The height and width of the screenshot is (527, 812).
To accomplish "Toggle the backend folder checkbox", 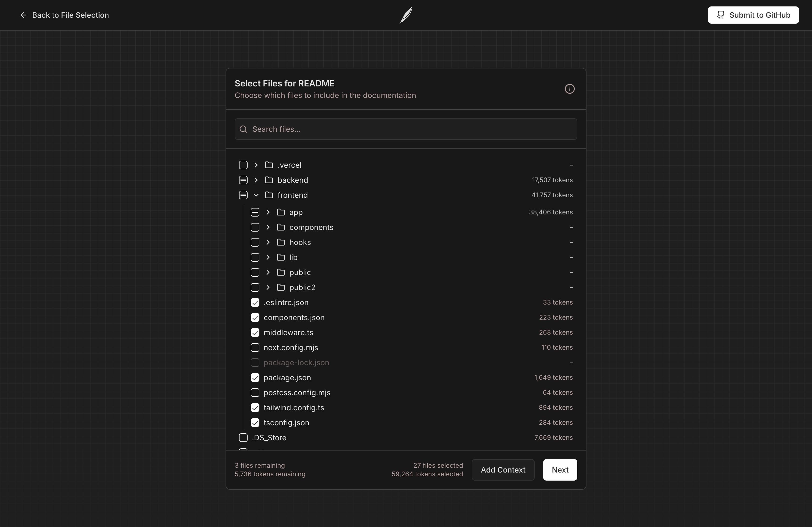I will point(243,180).
